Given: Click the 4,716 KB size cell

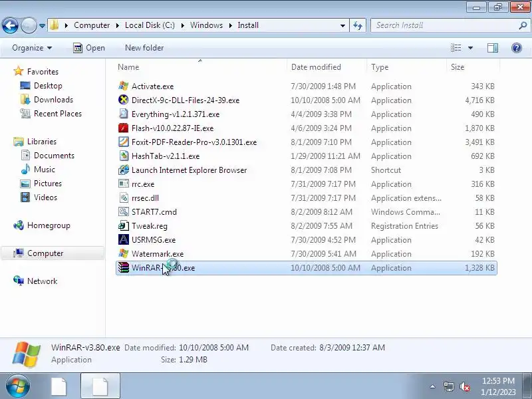Looking at the screenshot, I should coord(479,100).
